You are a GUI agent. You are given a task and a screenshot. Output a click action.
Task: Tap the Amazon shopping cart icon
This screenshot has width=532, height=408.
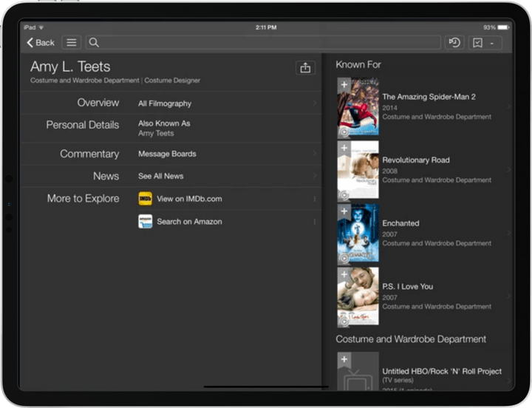coord(146,222)
